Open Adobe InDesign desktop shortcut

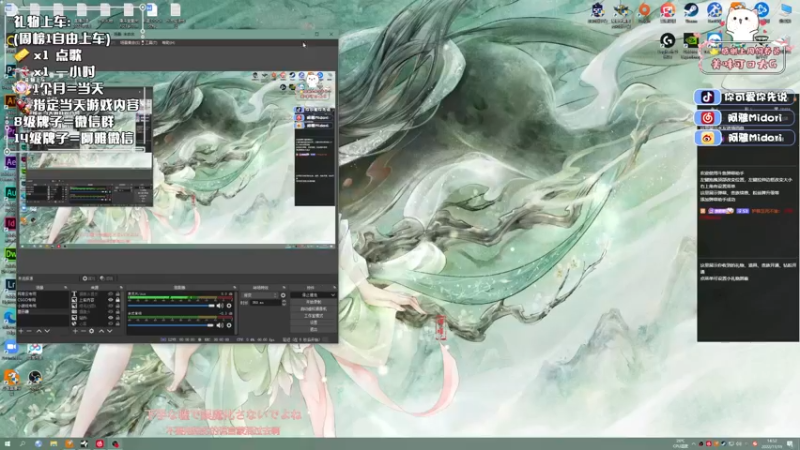[x=10, y=223]
